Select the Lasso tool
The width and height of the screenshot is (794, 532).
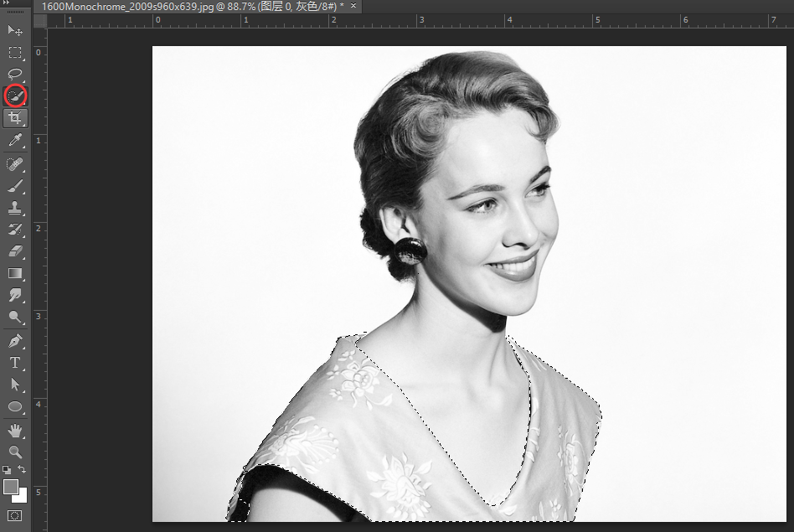coord(15,74)
